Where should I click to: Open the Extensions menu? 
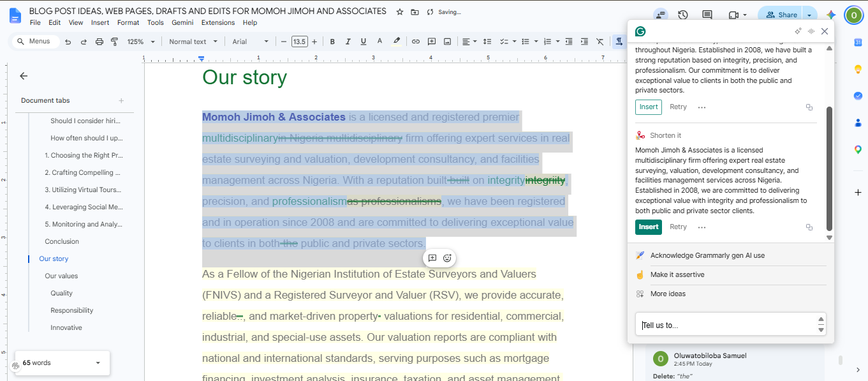(x=218, y=22)
